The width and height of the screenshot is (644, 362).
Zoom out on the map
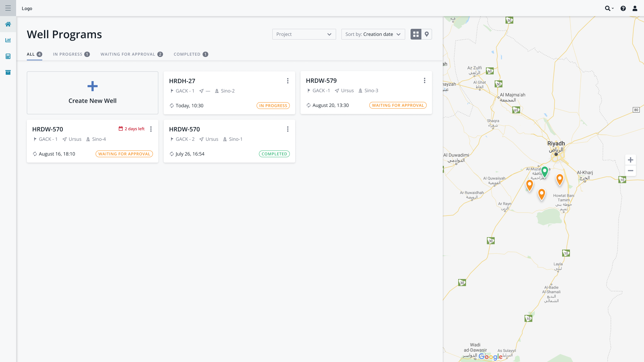631,171
